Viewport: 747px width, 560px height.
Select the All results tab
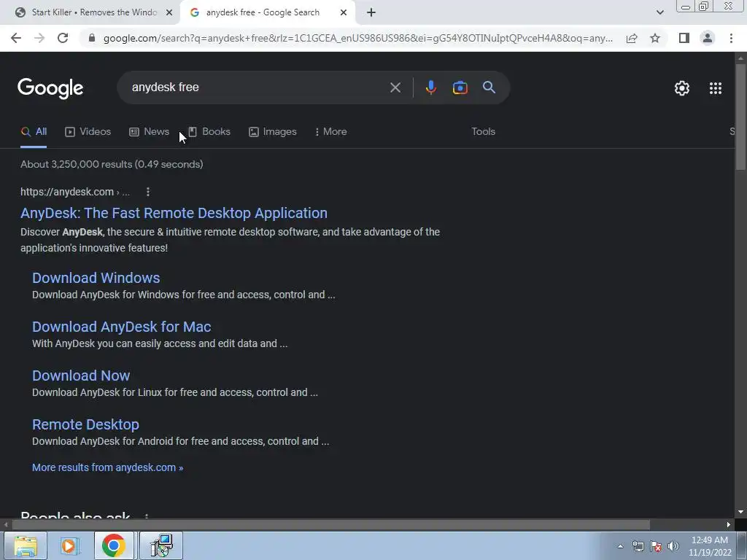(34, 131)
